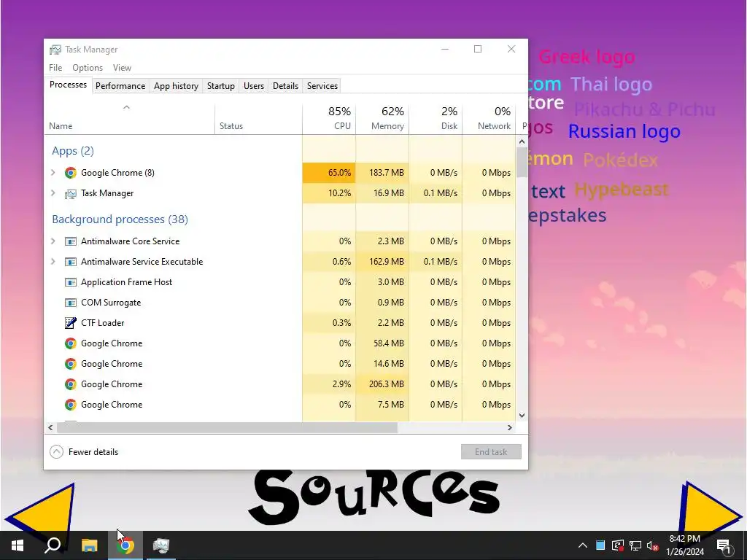Click the 65.0% CPU cell
Screen dimensions: 747x560
click(x=329, y=173)
